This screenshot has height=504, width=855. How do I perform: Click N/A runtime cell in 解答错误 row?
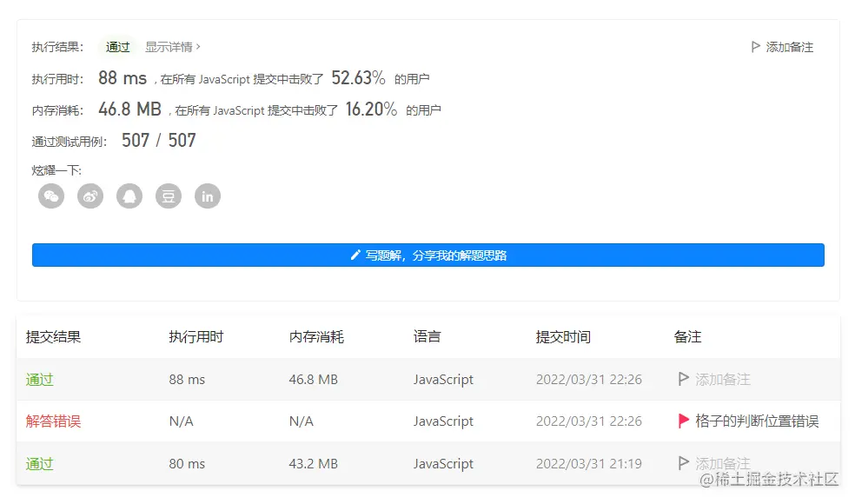[x=181, y=421]
